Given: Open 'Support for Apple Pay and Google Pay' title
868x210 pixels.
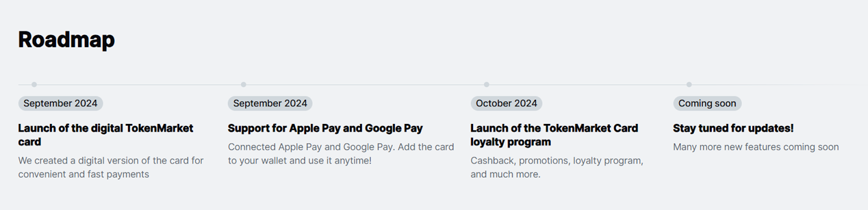Looking at the screenshot, I should tap(325, 128).
